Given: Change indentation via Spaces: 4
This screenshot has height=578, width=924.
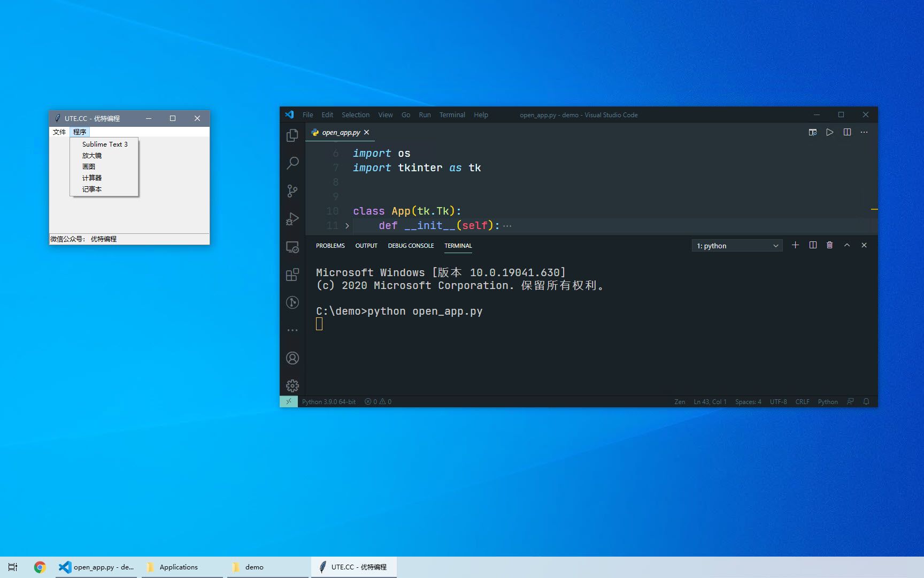Looking at the screenshot, I should (748, 401).
